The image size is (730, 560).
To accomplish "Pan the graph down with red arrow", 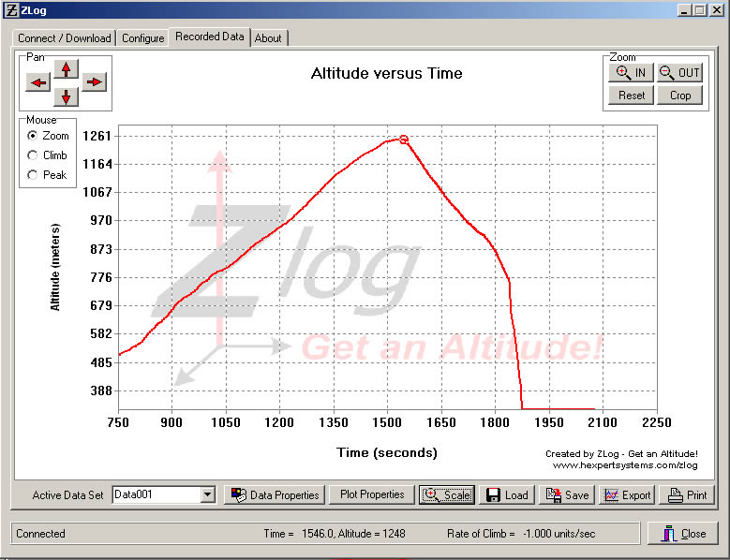I will 66,96.
